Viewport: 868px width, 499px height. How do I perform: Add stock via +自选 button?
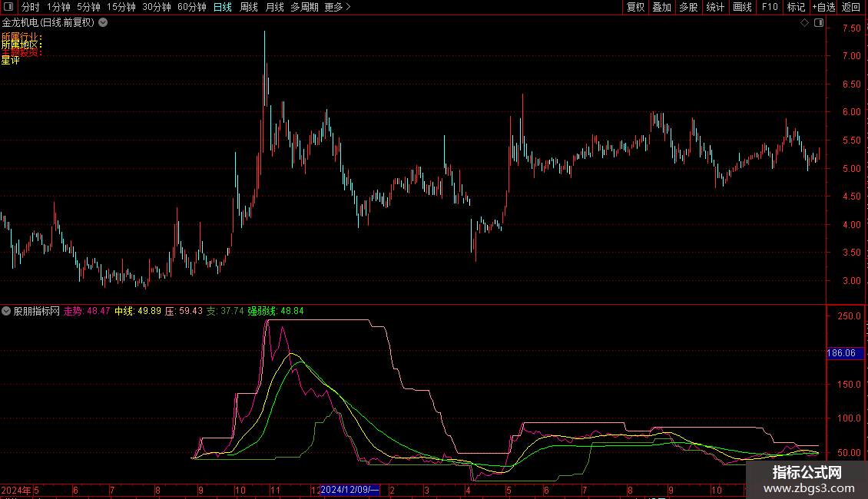pos(823,8)
